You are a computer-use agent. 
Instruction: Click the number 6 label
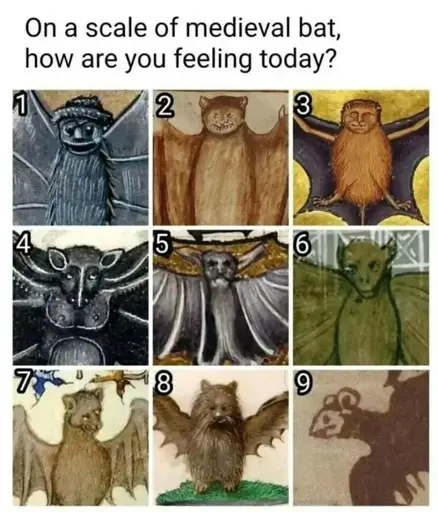coord(304,247)
